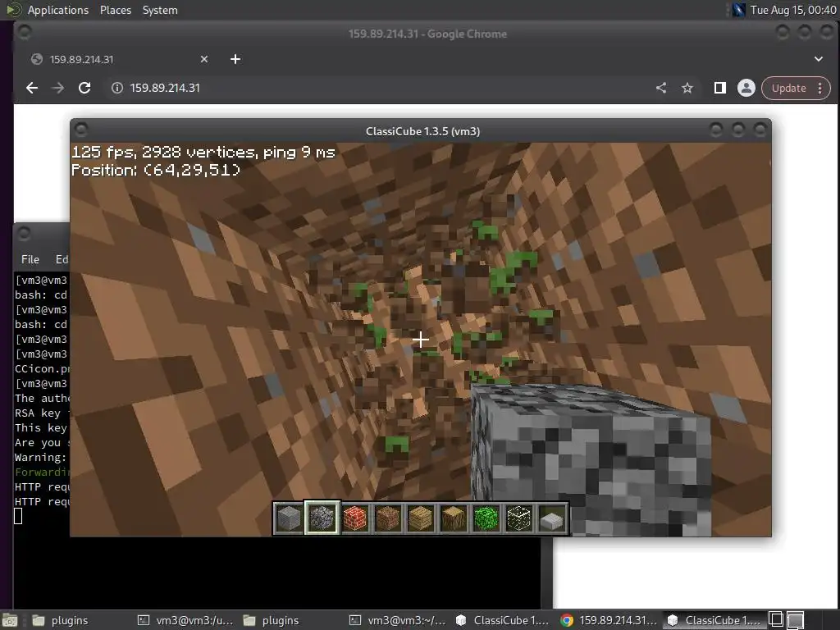Reload the Chrome page
This screenshot has width=840, height=630.
tap(84, 88)
